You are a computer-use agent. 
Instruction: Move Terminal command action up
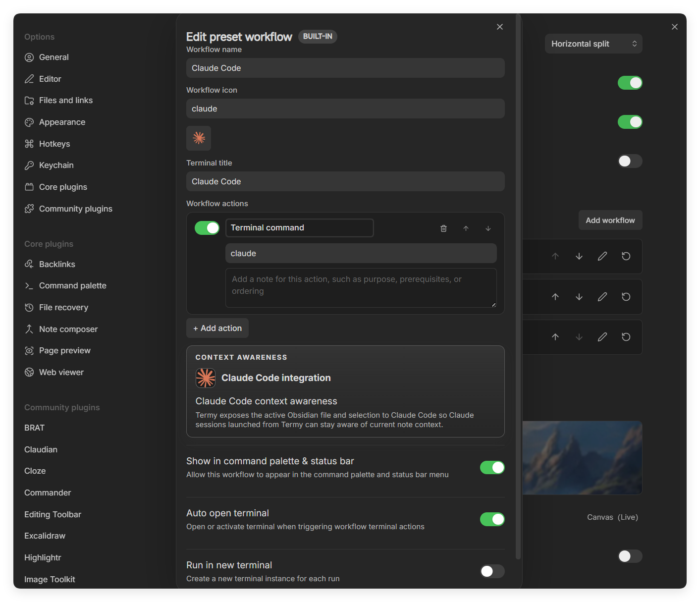466,228
